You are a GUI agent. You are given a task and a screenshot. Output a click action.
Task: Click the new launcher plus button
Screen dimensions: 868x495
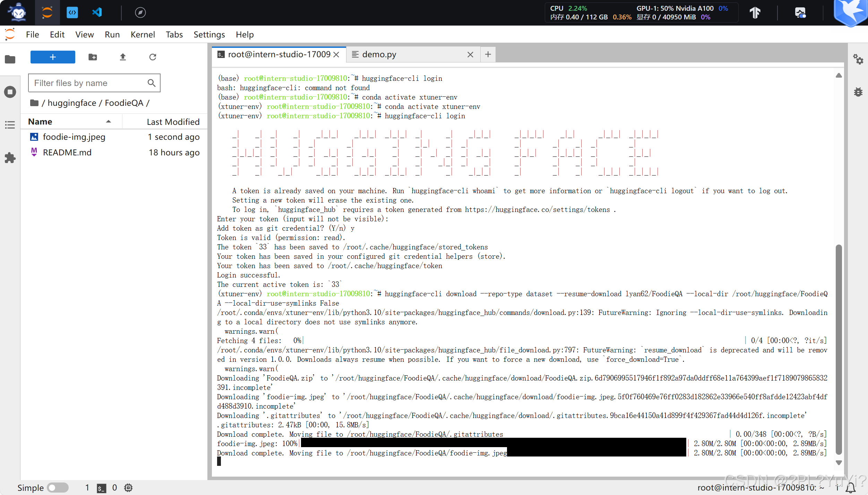pyautogui.click(x=53, y=57)
